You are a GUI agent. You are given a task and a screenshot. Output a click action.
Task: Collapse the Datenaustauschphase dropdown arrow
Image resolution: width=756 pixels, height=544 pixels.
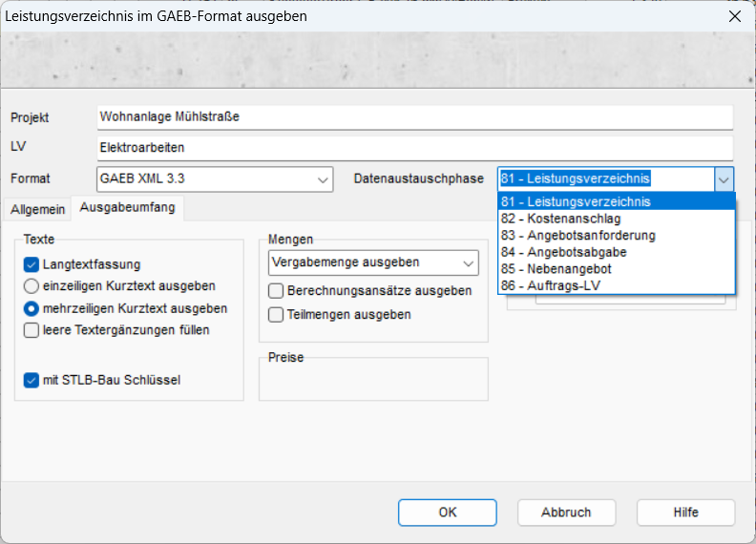pos(724,179)
